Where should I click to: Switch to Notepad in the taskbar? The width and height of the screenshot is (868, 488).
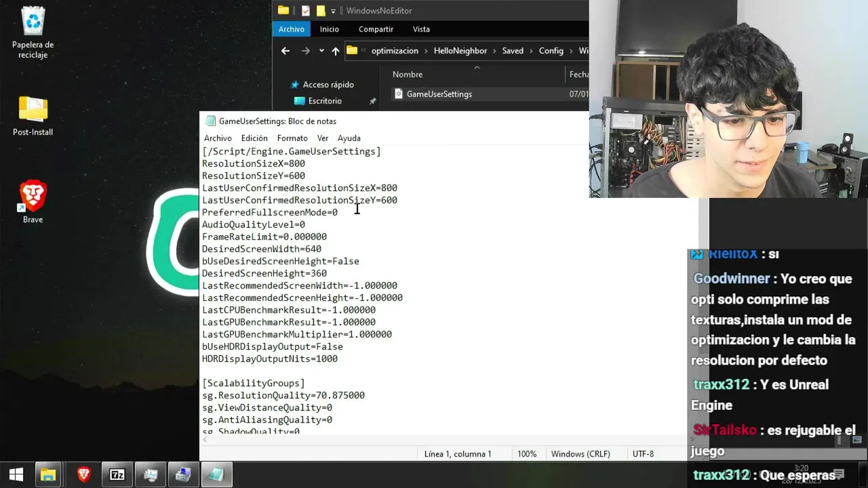pos(216,474)
